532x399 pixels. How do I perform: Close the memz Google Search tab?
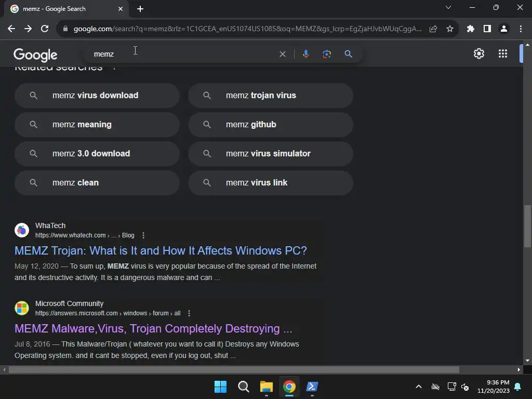121,9
